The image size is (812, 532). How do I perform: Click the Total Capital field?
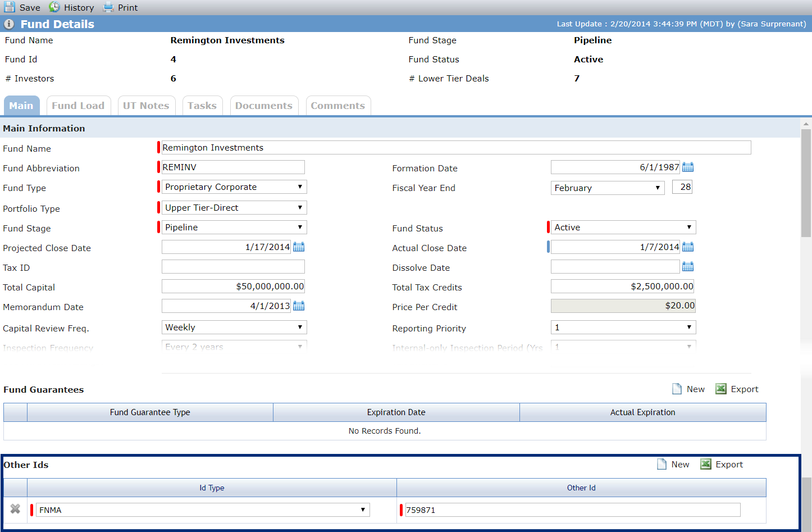click(x=233, y=287)
